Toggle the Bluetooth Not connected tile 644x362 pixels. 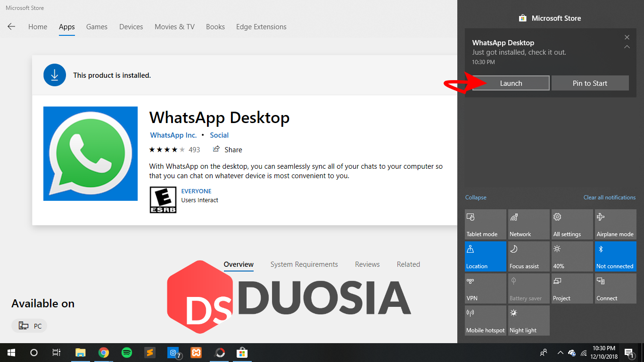[616, 256]
